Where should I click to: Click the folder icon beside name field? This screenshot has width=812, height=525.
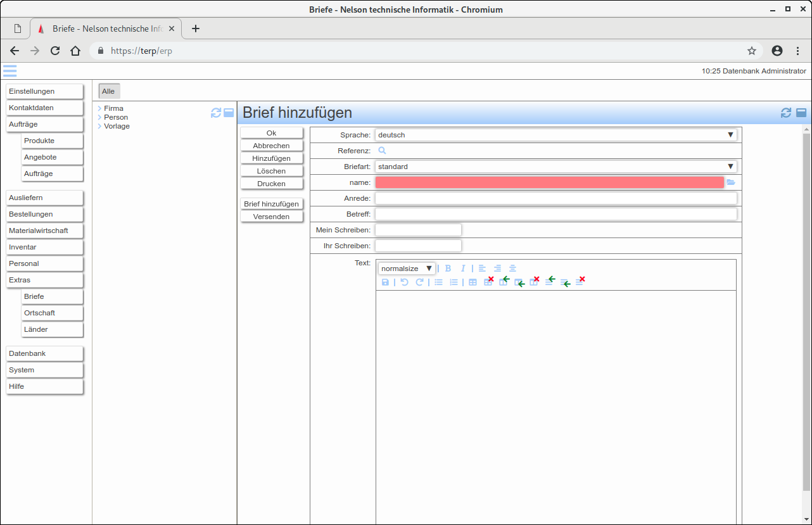point(731,182)
